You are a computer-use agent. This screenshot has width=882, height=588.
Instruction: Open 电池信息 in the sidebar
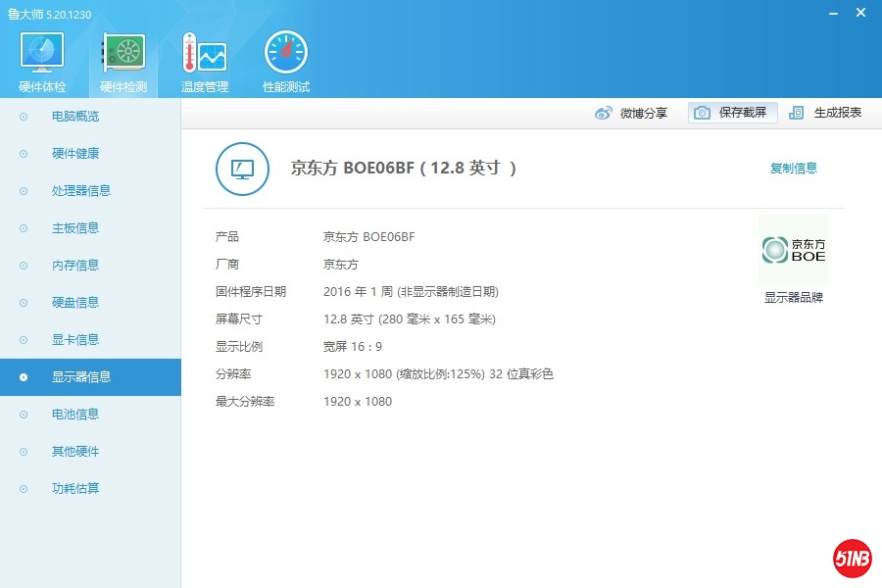pyautogui.click(x=75, y=415)
